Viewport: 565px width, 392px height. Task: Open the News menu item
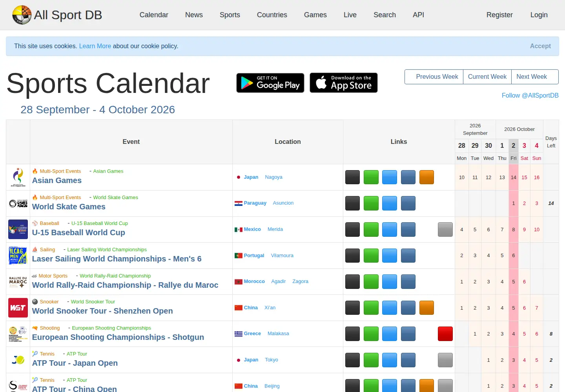(194, 15)
